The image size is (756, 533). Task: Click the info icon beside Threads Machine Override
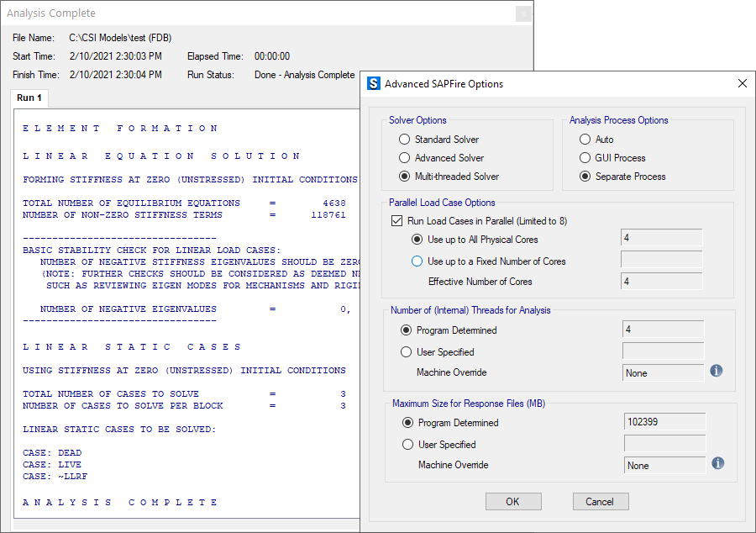717,371
